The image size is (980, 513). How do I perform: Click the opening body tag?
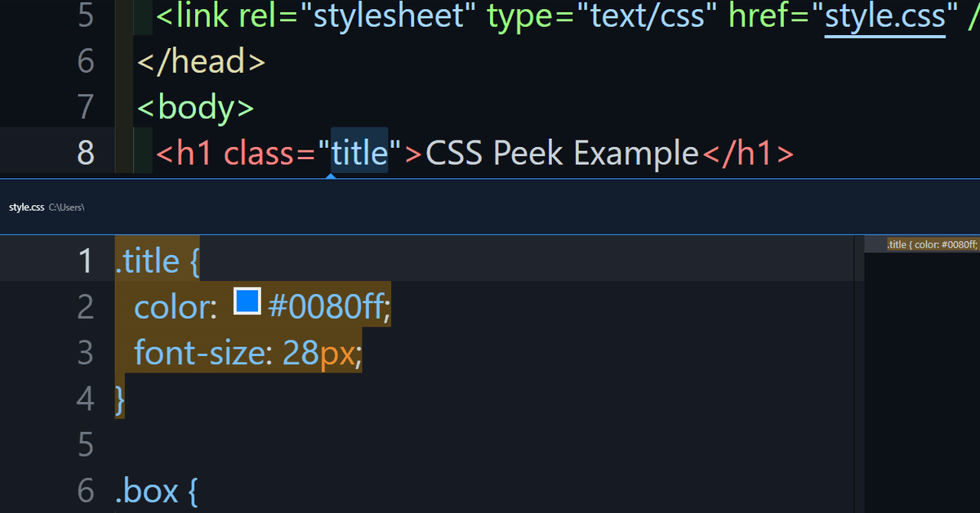click(x=196, y=107)
